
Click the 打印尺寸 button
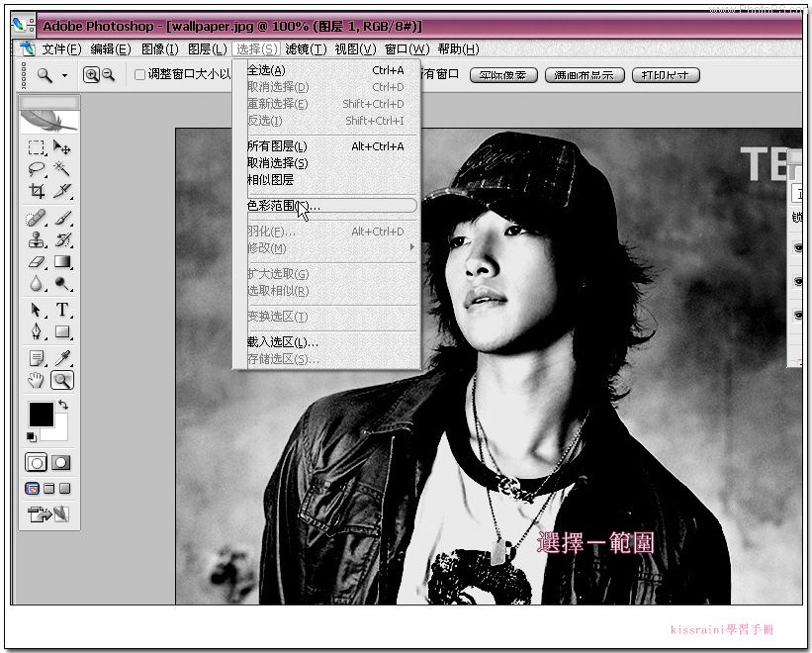pos(666,75)
